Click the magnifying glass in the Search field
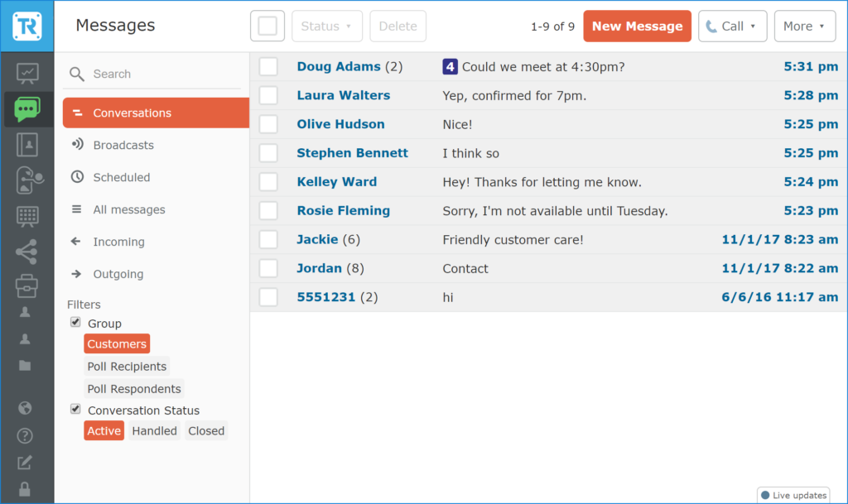This screenshot has width=848, height=504. click(x=75, y=74)
